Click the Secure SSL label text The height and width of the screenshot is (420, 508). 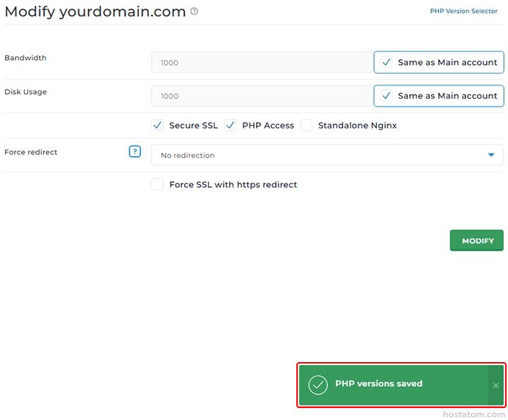point(193,126)
